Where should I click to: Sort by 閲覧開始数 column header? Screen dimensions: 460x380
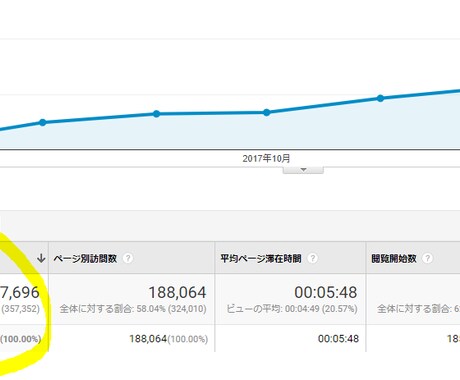tap(394, 259)
